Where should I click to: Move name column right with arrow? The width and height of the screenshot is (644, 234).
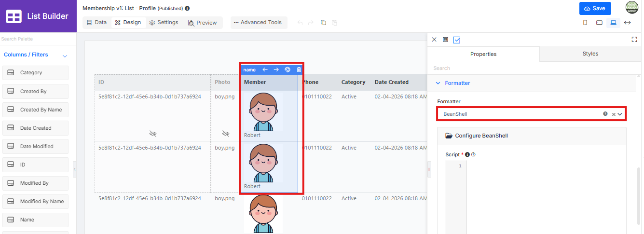276,70
